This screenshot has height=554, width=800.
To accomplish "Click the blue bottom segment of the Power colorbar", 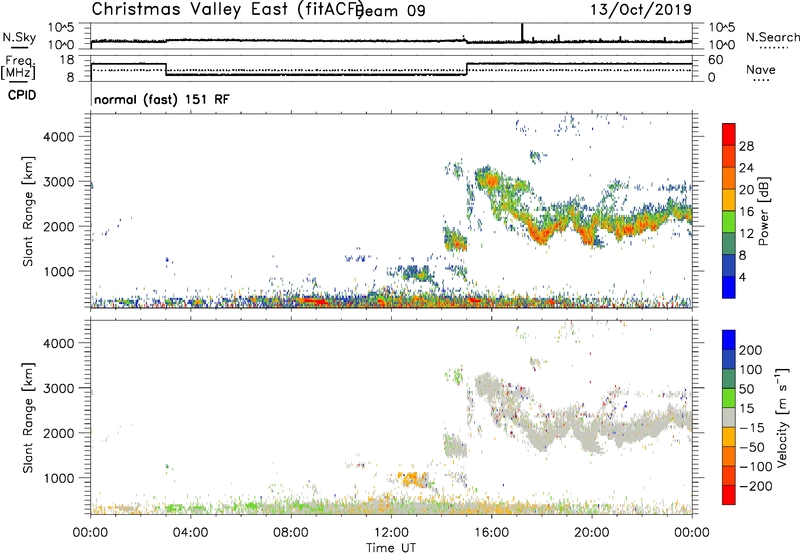I will click(729, 287).
